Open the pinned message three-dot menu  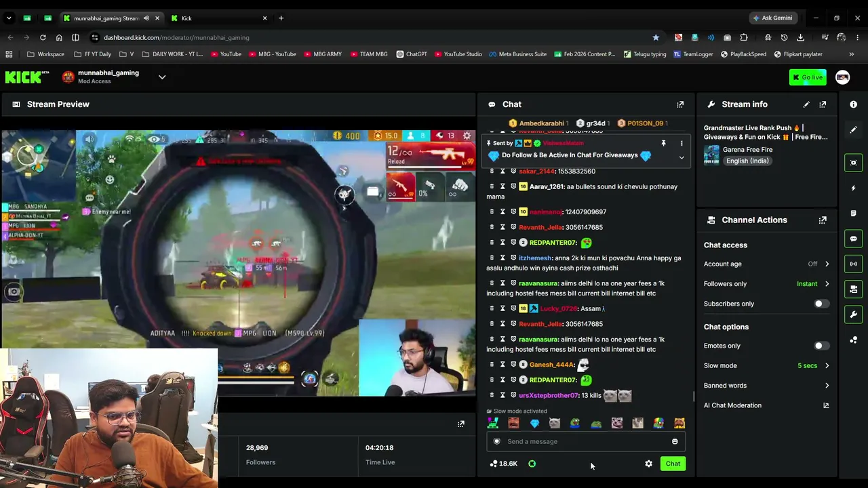tap(682, 144)
